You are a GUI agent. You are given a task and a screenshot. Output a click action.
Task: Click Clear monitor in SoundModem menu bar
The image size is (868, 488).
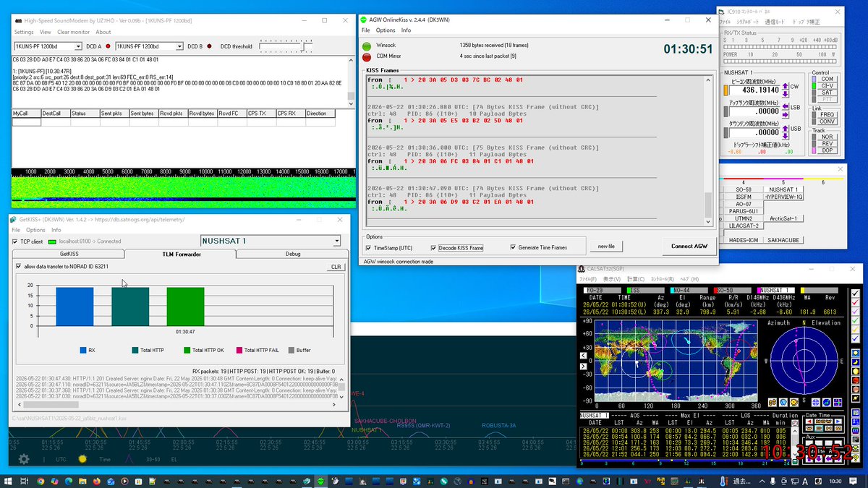tap(73, 32)
